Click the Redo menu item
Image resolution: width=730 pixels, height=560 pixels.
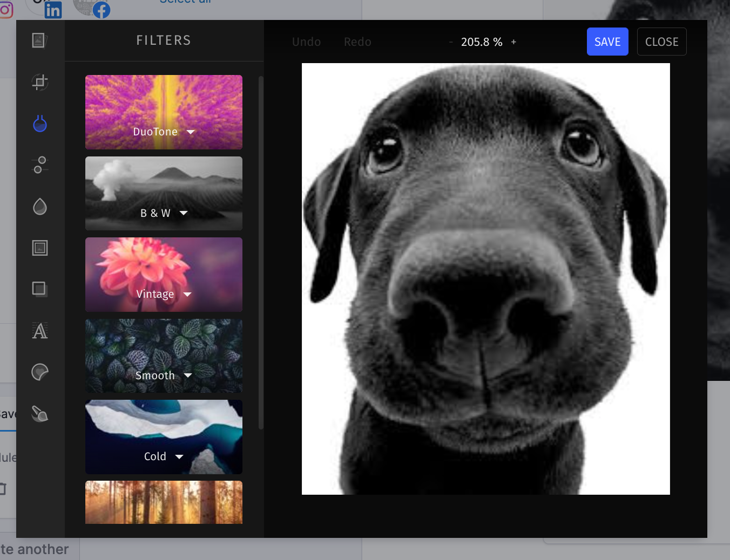(x=357, y=42)
